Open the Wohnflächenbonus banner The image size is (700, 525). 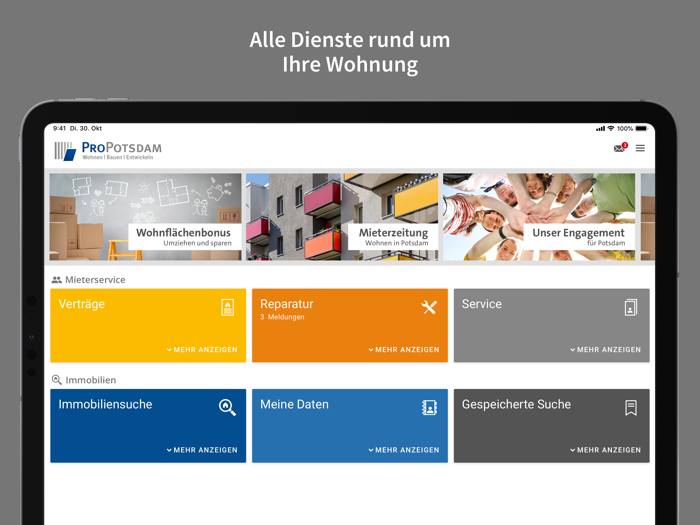pyautogui.click(x=146, y=217)
